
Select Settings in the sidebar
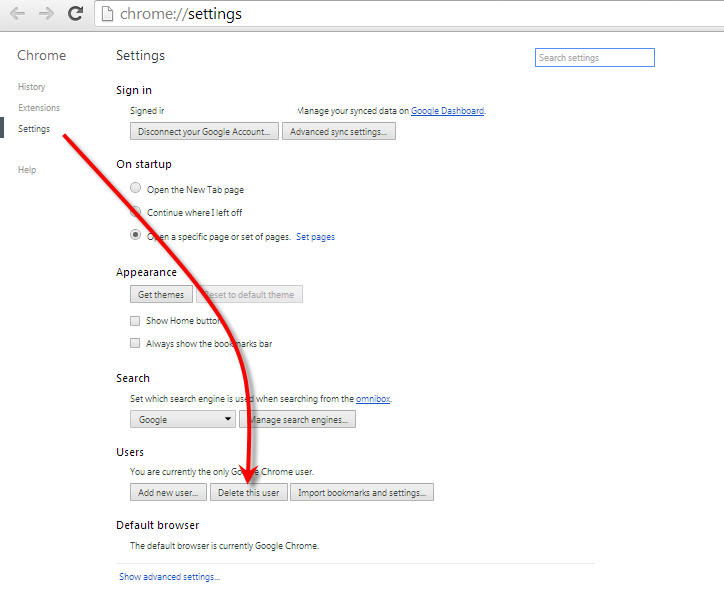(34, 129)
